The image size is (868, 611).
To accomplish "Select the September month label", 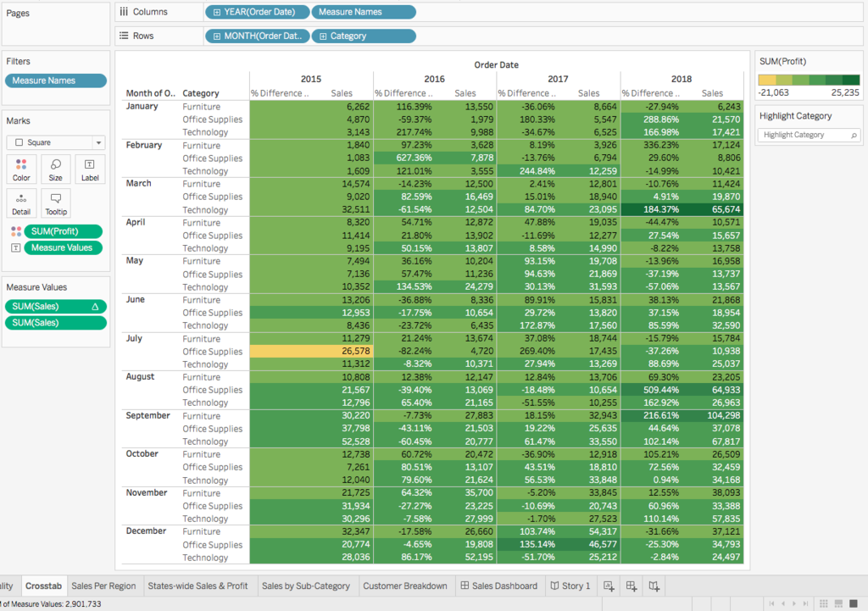I will [147, 415].
